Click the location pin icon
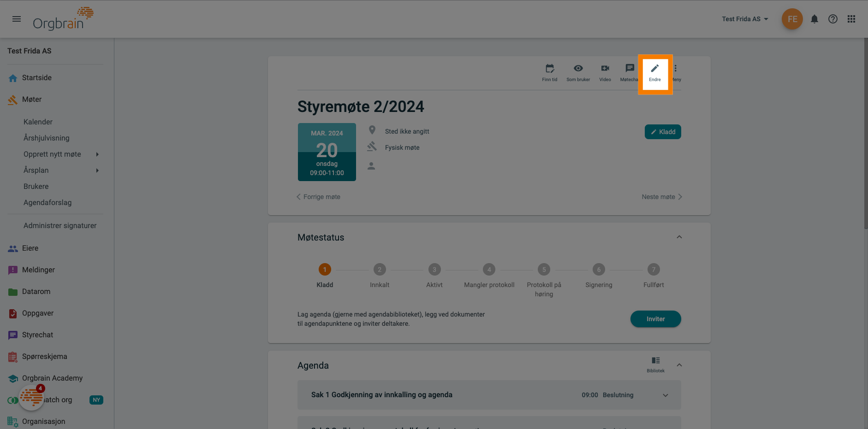 coord(372,130)
